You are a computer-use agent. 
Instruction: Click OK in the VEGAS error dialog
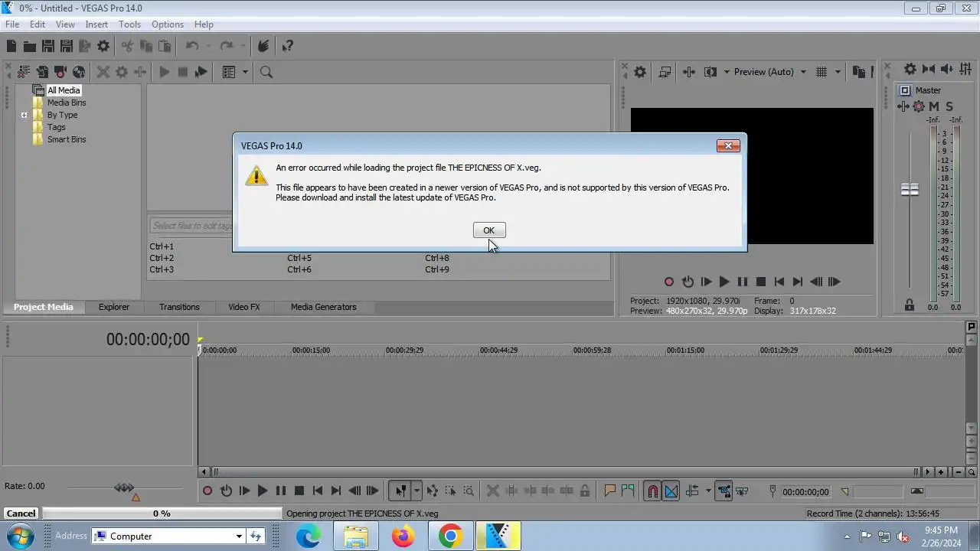[x=488, y=230]
